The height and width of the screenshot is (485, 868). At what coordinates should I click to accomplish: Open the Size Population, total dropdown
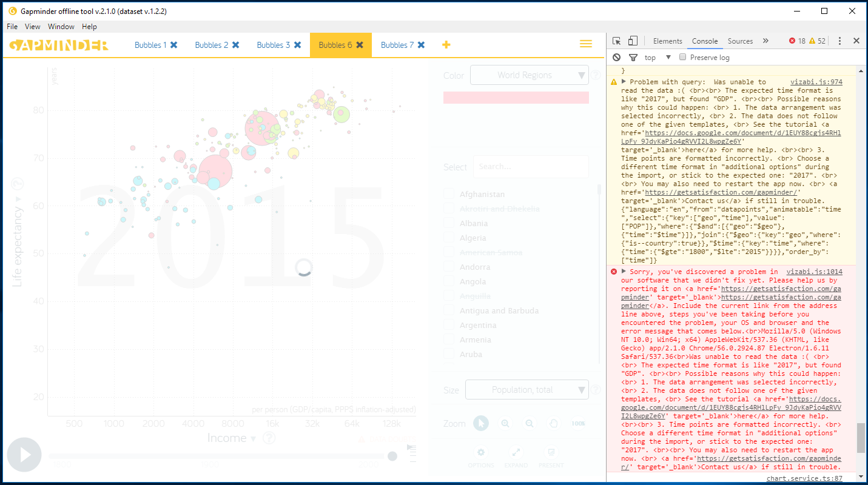click(x=527, y=390)
